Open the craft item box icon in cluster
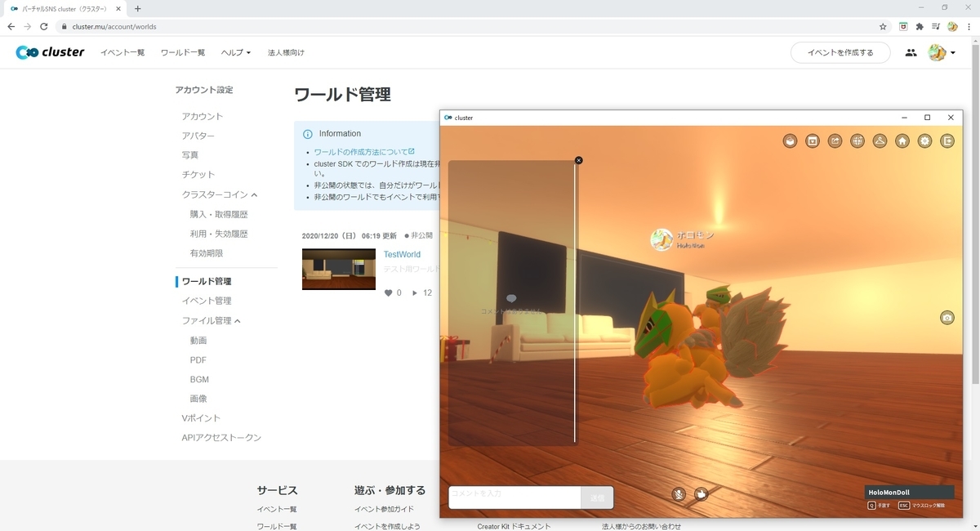This screenshot has height=531, width=980. click(x=791, y=141)
